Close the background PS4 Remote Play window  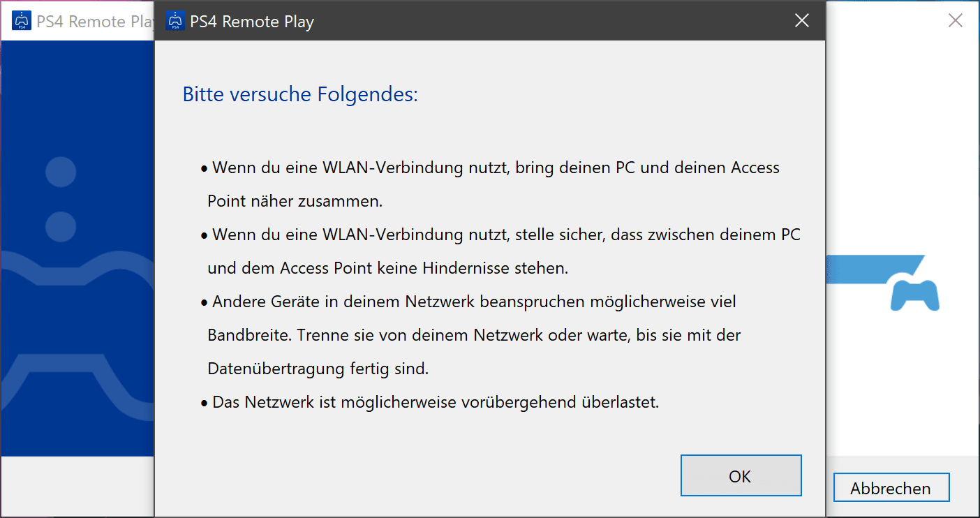pos(955,21)
